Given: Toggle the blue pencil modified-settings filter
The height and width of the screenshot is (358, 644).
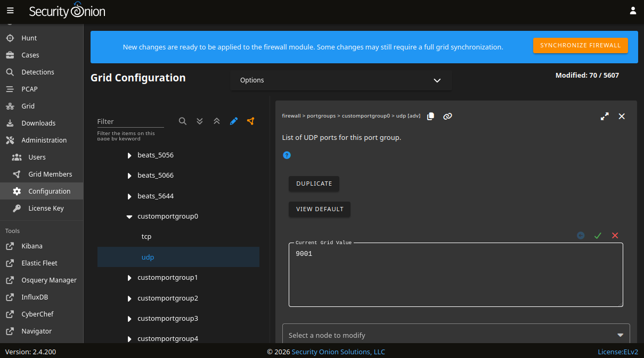Looking at the screenshot, I should click(x=234, y=121).
